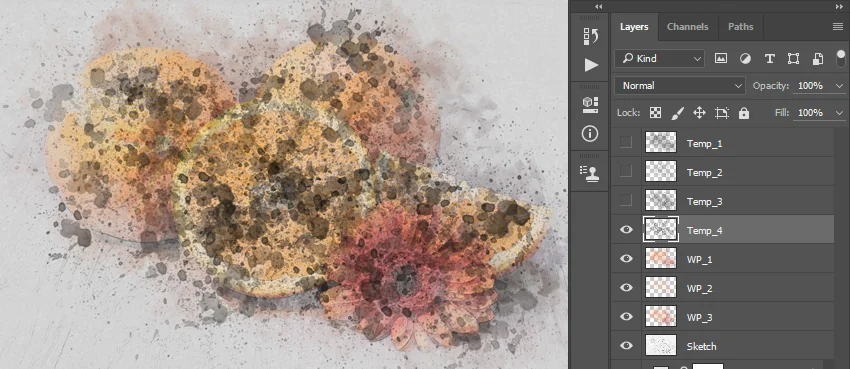Open the Kind filter dropdown
Screen dimensions: 850x369
[659, 59]
